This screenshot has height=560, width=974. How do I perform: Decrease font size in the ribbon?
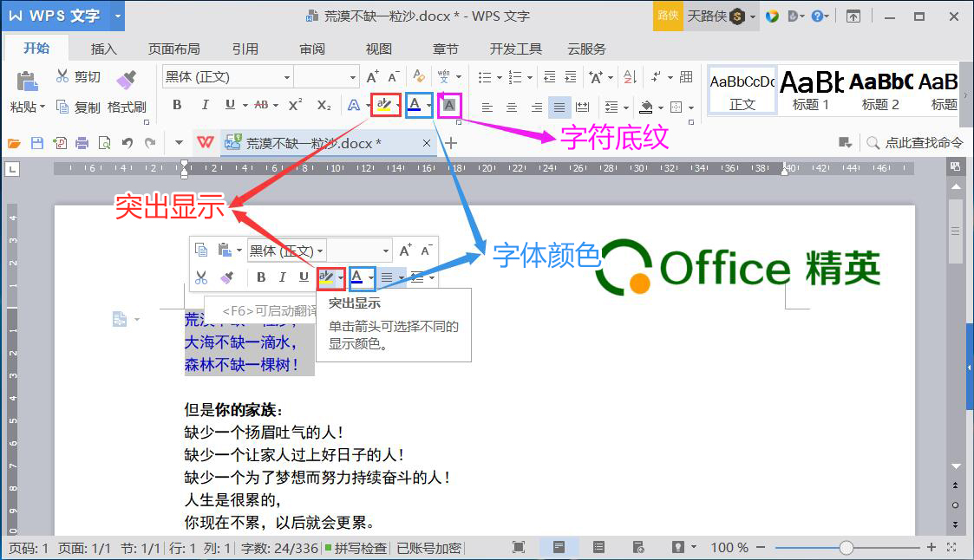click(393, 77)
